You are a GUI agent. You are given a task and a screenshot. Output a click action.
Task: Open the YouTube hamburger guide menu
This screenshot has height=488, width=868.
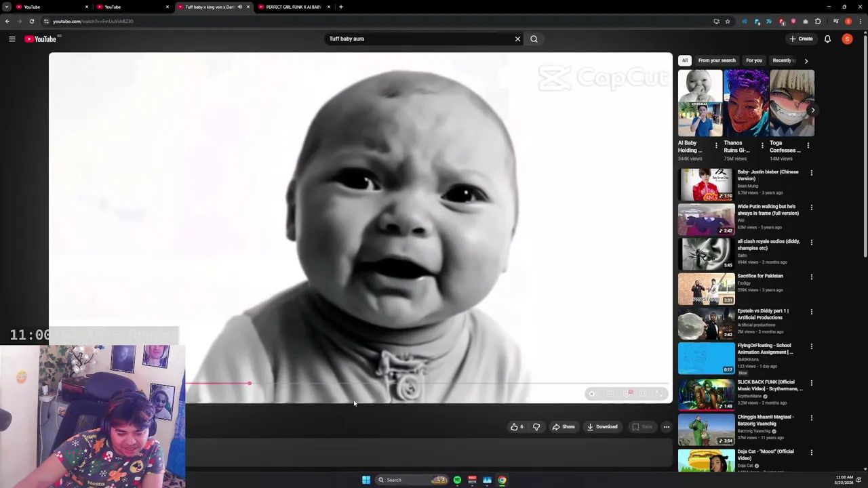[12, 39]
